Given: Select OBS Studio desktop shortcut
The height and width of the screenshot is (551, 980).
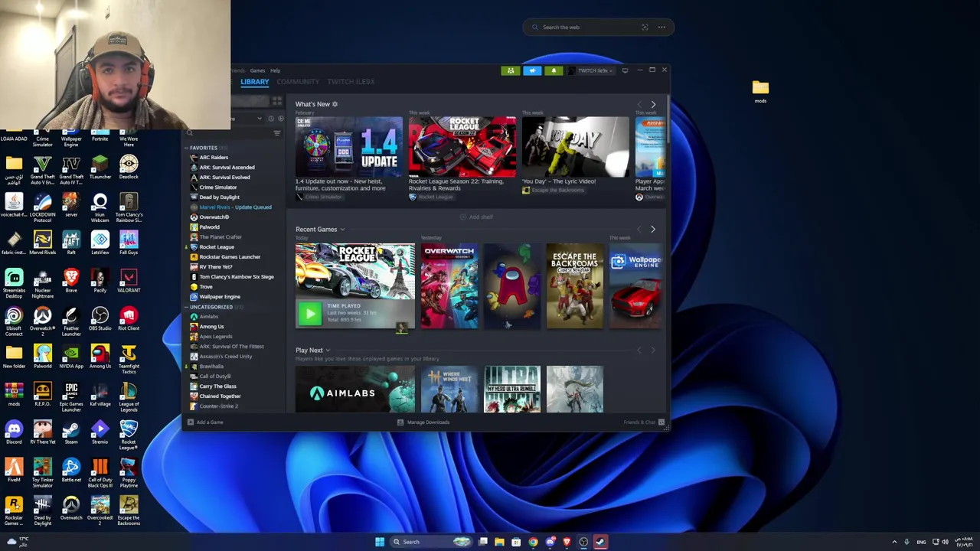Looking at the screenshot, I should pos(100,318).
